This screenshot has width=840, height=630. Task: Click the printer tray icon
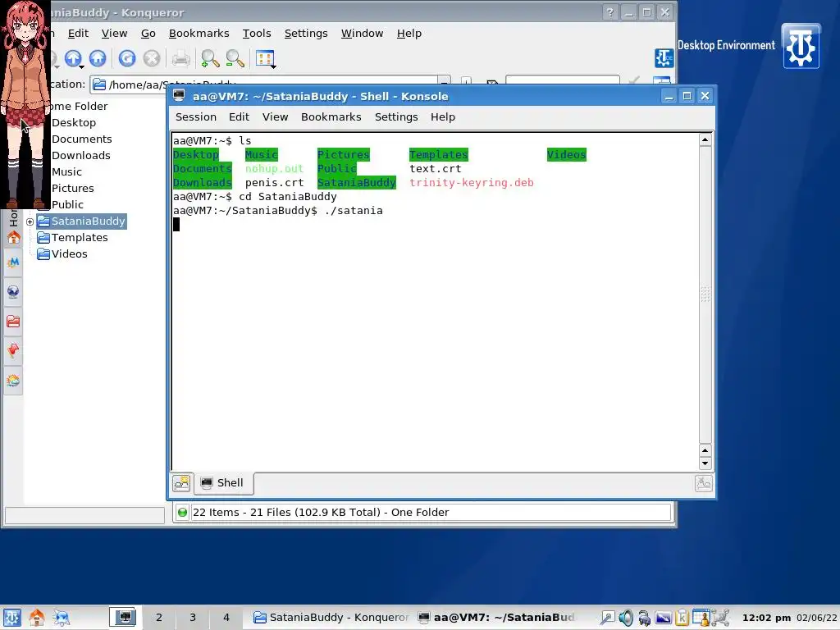(x=644, y=618)
